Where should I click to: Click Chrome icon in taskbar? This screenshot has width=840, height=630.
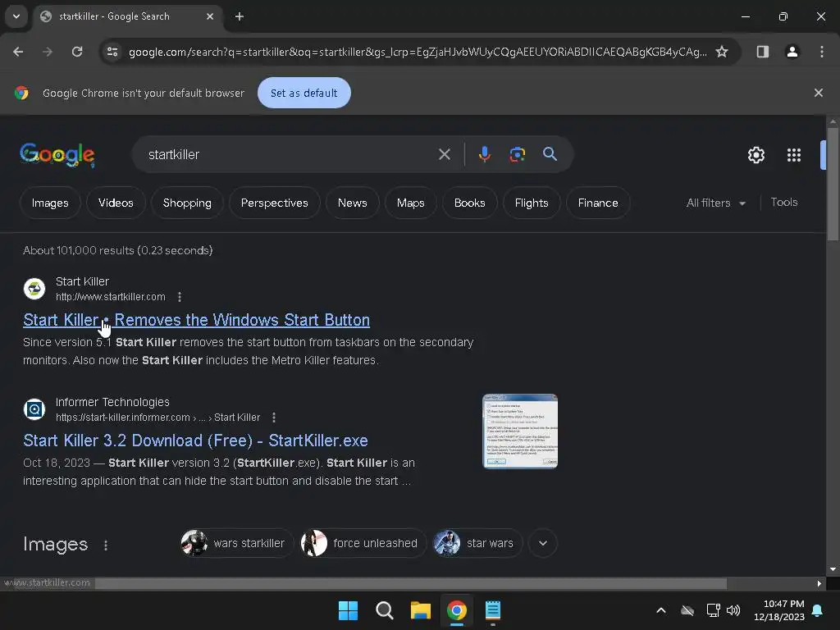tap(456, 610)
